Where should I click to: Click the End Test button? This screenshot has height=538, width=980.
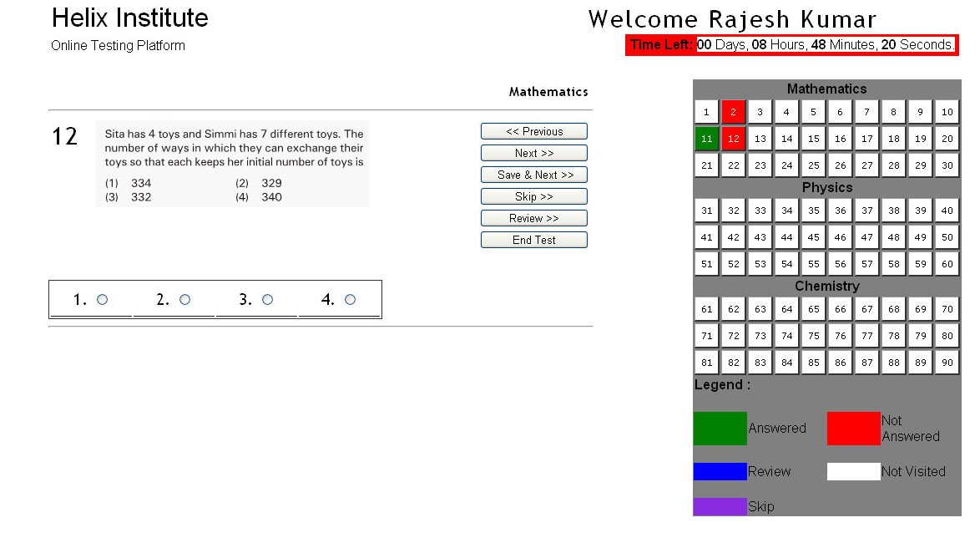tap(533, 241)
